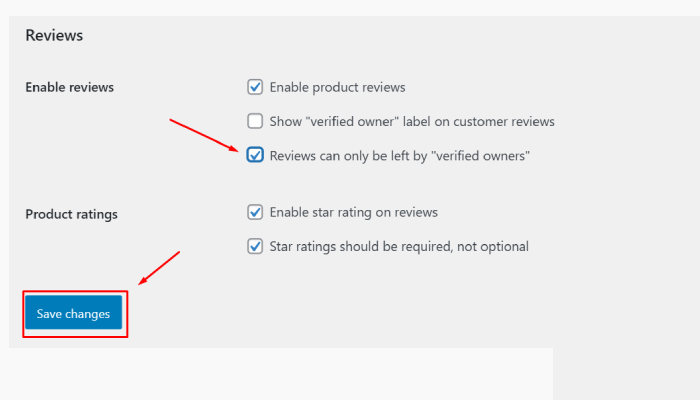
Task: Click the text Reviews can only be left by "verified owners"
Action: tap(399, 156)
